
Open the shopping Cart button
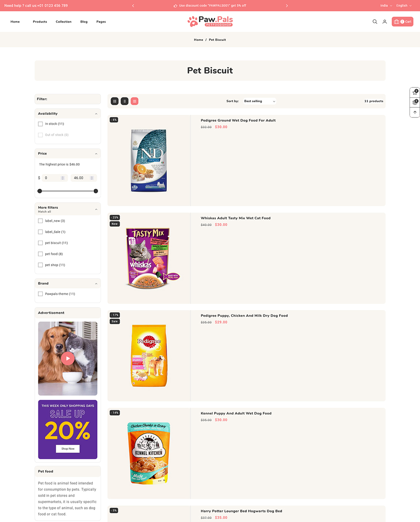[402, 22]
